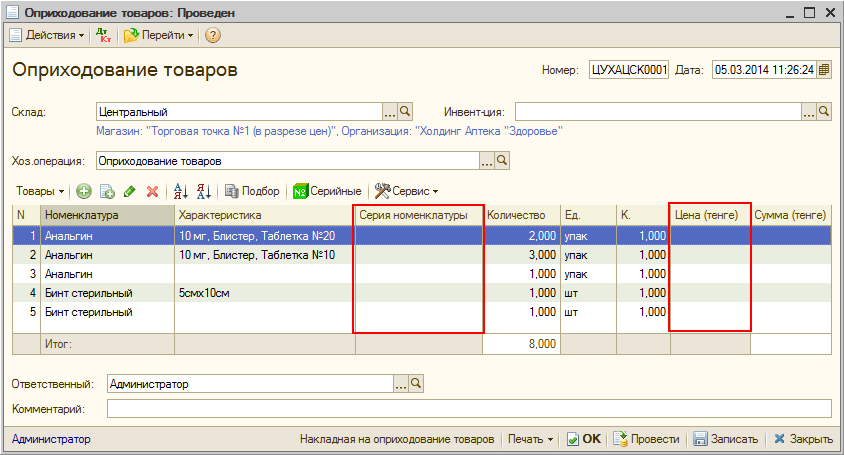Screen dimensions: 844x455
Task: Delete row with the red X icon
Action: (x=153, y=191)
